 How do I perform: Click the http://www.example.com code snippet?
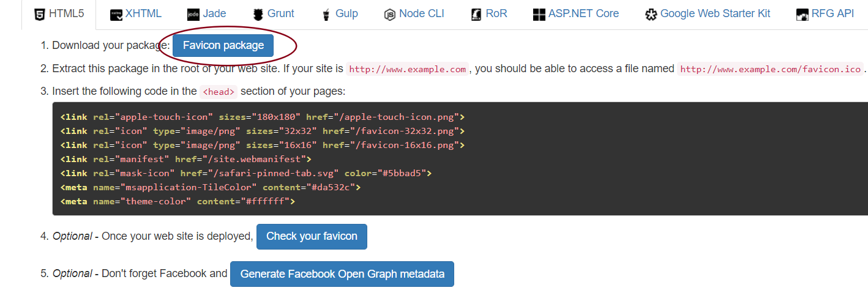[408, 69]
